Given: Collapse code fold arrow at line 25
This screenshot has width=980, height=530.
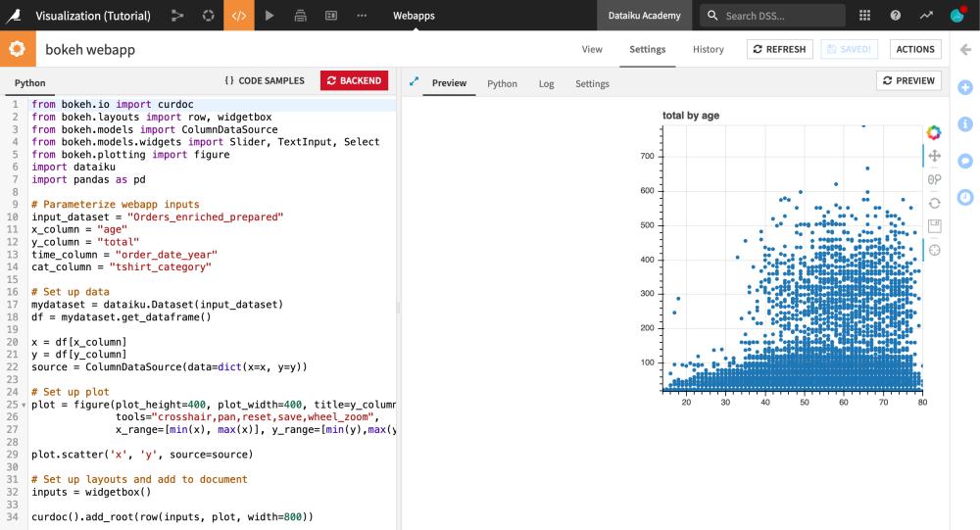Looking at the screenshot, I should pos(24,405).
